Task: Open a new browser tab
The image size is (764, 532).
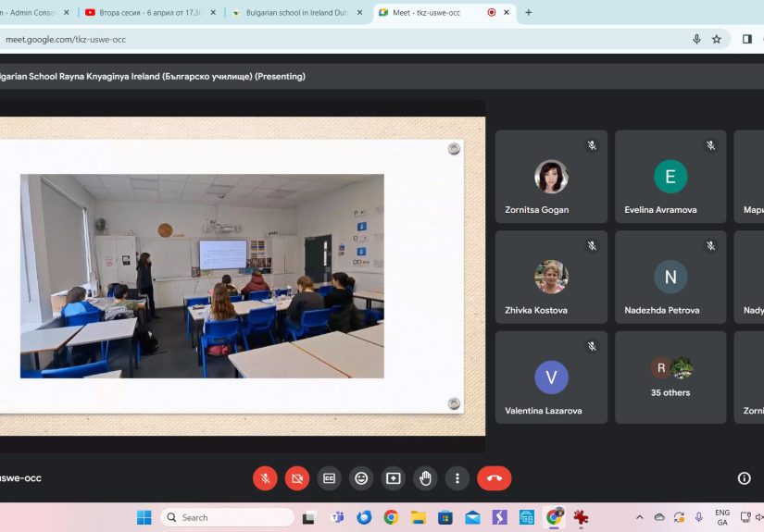Action: coord(529,13)
